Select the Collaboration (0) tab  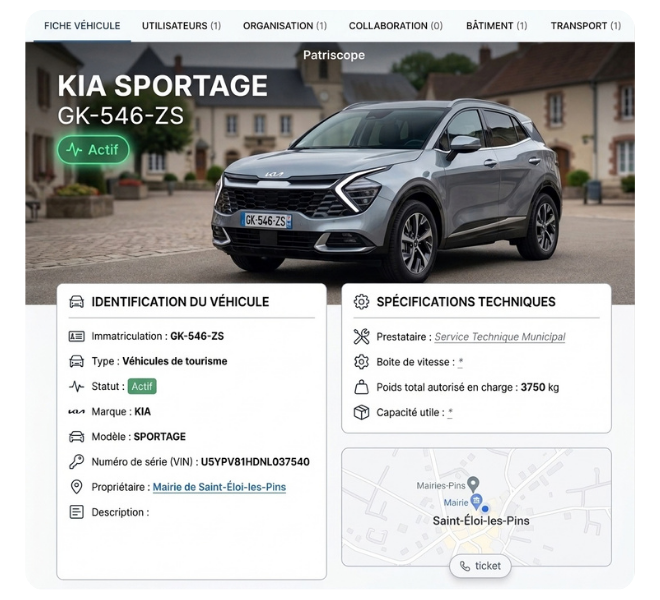(396, 26)
